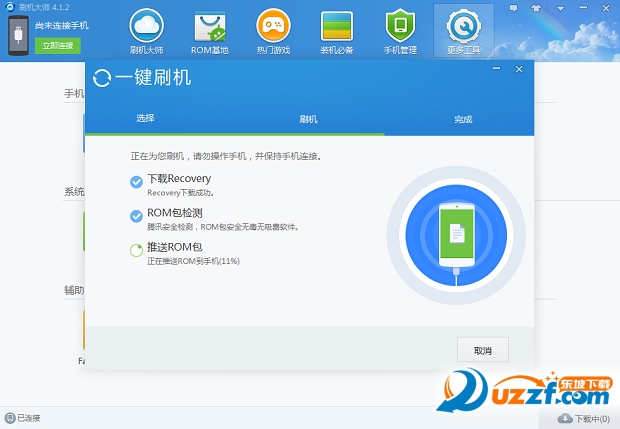
Task: Open 热门游戏 gamepad icon
Action: [273, 26]
